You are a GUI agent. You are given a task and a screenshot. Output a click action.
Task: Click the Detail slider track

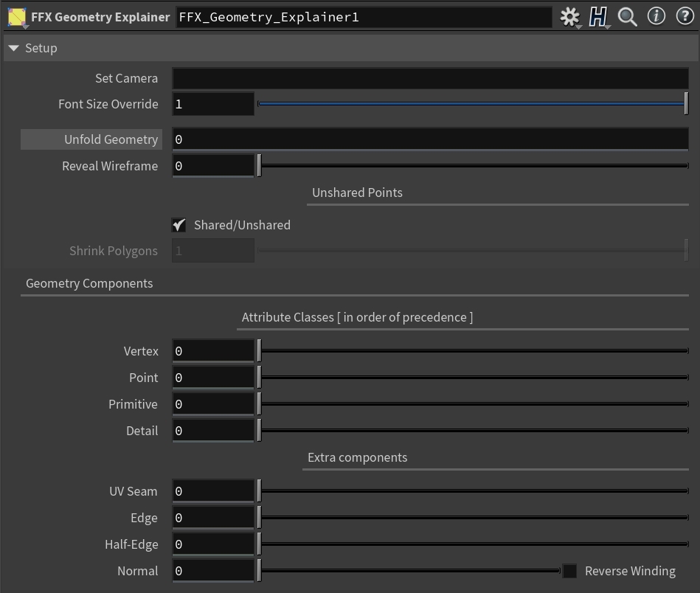[x=473, y=431]
